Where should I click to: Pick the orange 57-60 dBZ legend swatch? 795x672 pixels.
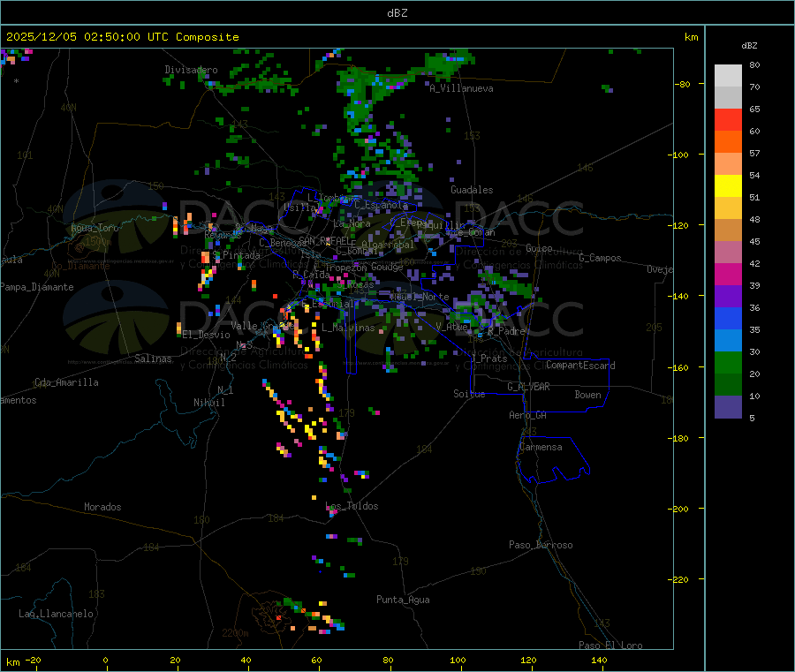tap(728, 142)
